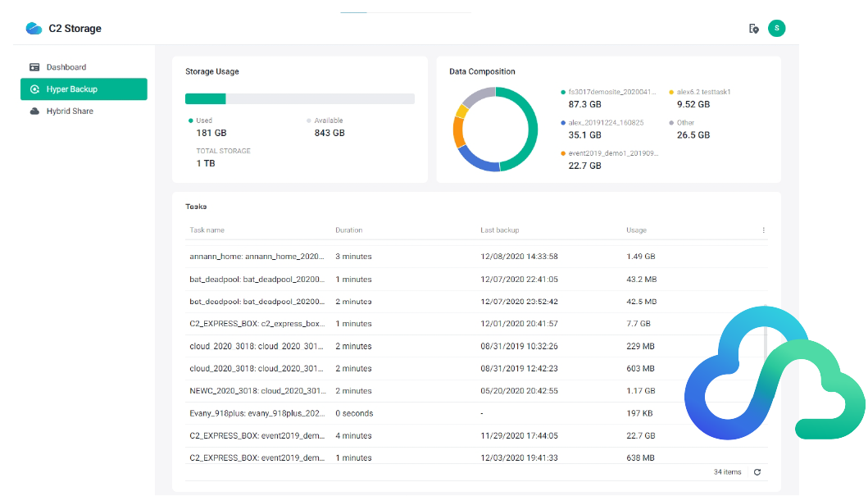The image size is (868, 496).
Task: Click the 7.7 GB usage cell
Action: tap(639, 324)
